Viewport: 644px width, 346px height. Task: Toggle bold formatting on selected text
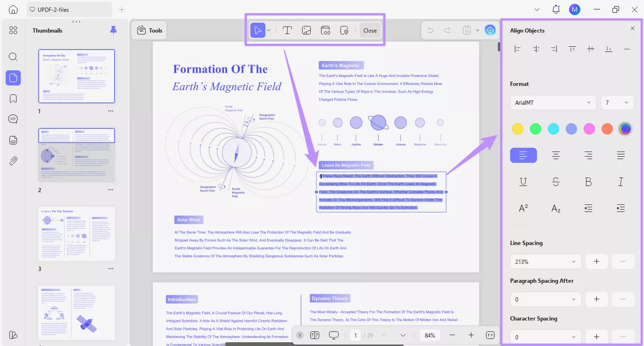click(588, 181)
